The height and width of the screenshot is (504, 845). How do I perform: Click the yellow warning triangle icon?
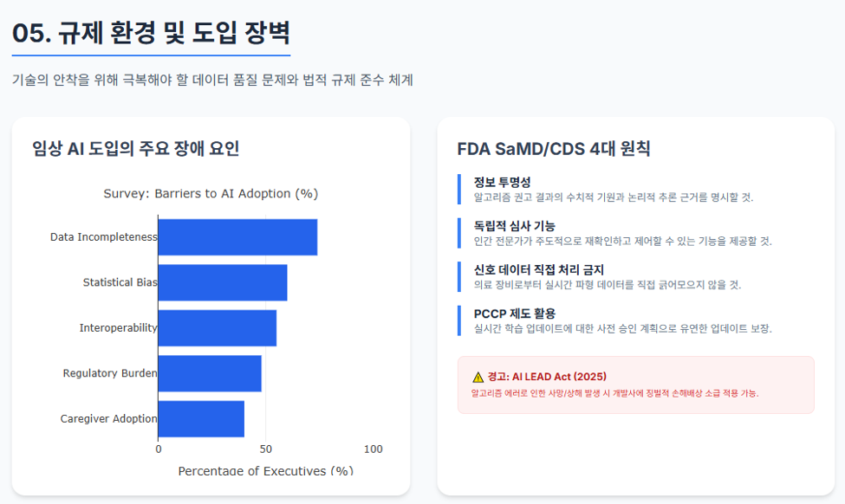[x=478, y=377]
